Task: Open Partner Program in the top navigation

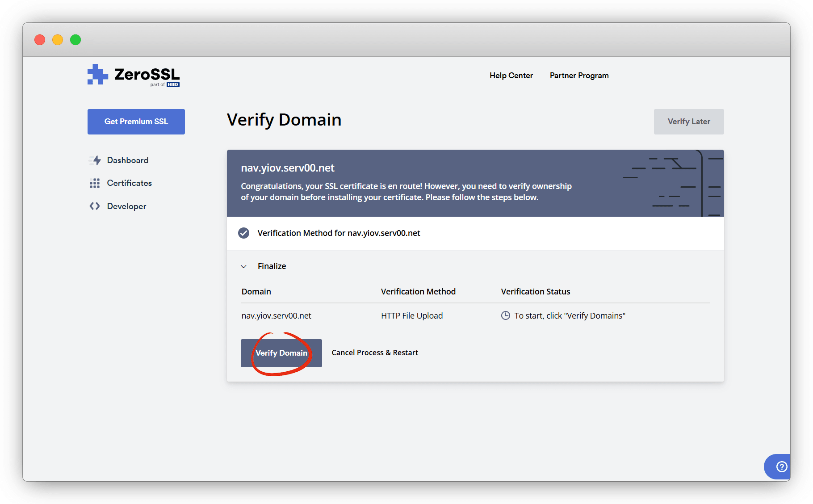Action: pyautogui.click(x=579, y=76)
